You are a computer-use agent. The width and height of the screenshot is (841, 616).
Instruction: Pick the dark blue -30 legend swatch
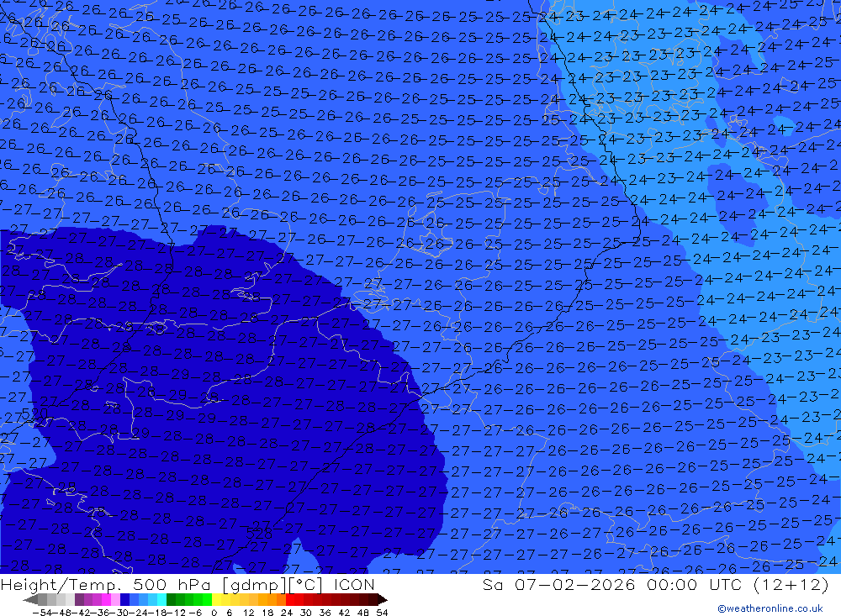pyautogui.click(x=124, y=600)
